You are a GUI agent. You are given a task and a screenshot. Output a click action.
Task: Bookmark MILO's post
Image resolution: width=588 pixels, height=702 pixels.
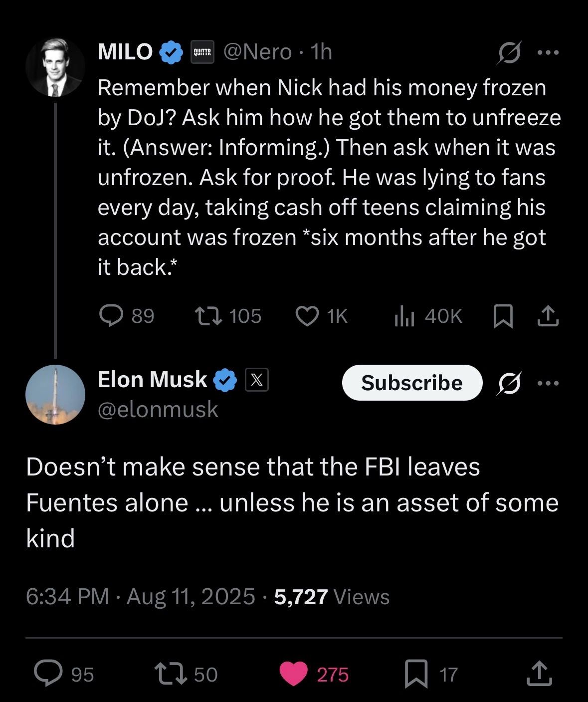pyautogui.click(x=503, y=316)
